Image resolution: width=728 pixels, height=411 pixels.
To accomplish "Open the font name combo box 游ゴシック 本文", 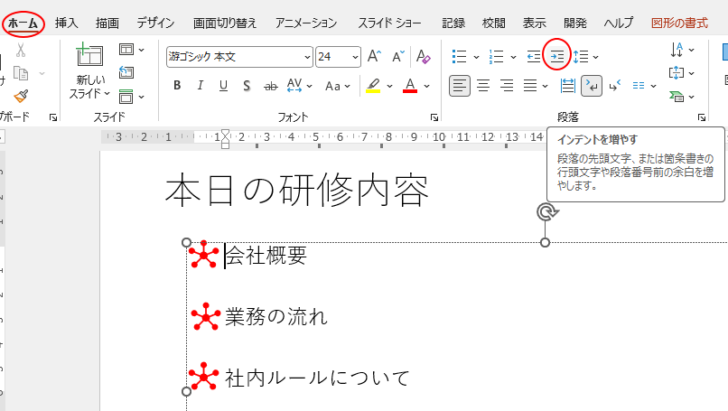I will coord(239,57).
